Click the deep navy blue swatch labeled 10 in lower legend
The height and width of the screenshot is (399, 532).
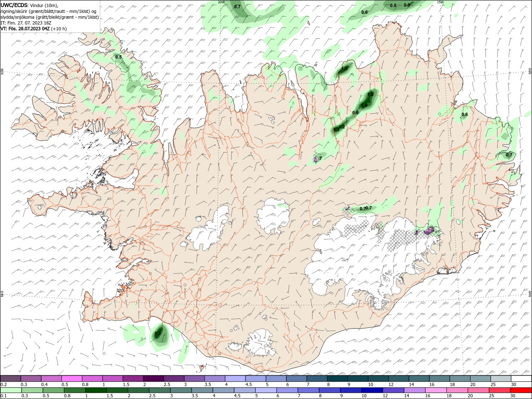372,390
